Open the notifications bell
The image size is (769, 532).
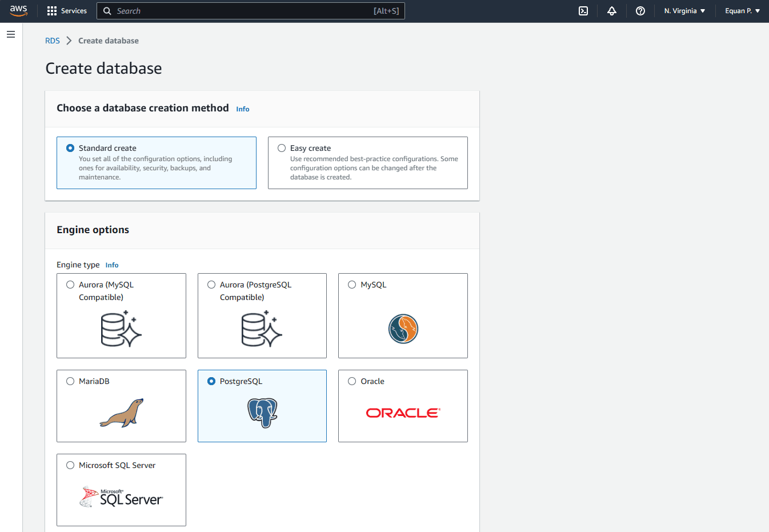click(612, 11)
